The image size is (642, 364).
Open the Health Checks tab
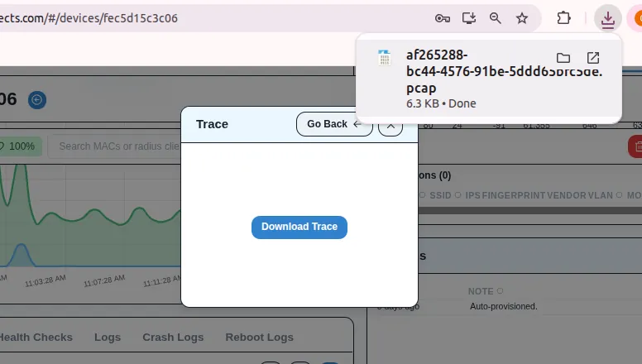pyautogui.click(x=36, y=338)
